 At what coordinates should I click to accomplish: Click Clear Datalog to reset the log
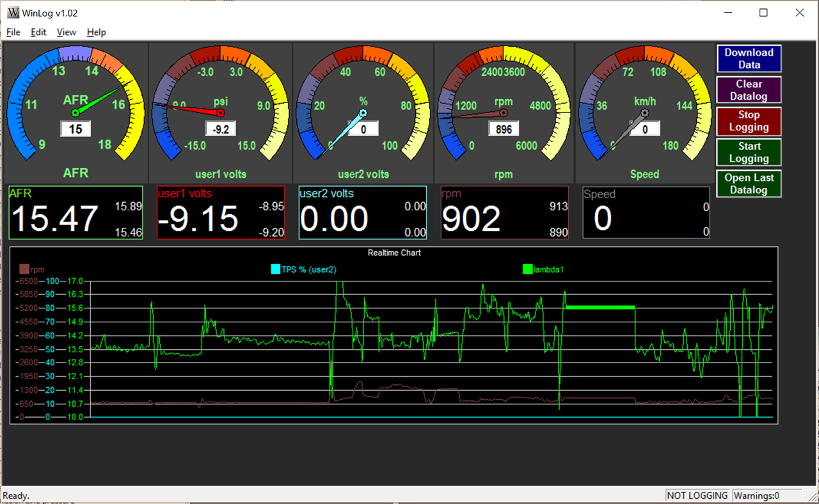pyautogui.click(x=749, y=90)
